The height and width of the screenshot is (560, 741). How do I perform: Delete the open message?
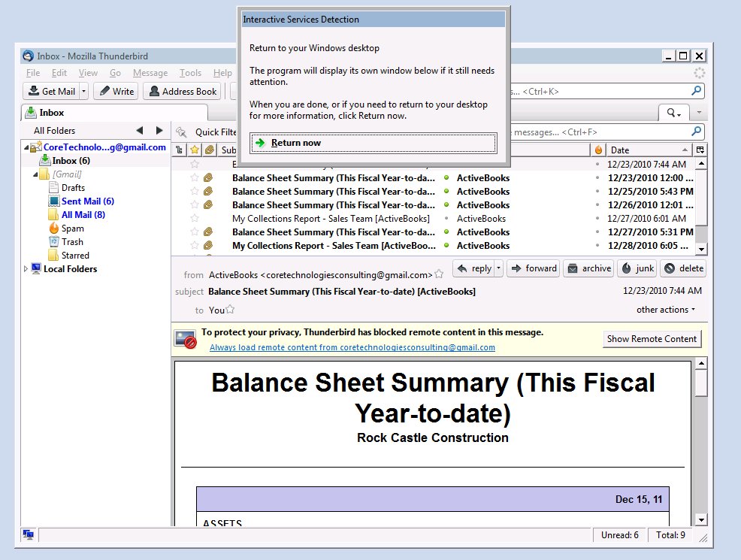pyautogui.click(x=682, y=268)
